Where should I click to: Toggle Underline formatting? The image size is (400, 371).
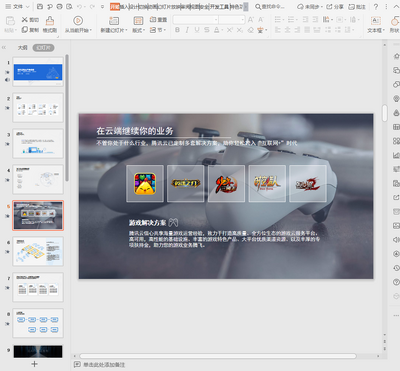coord(197,30)
